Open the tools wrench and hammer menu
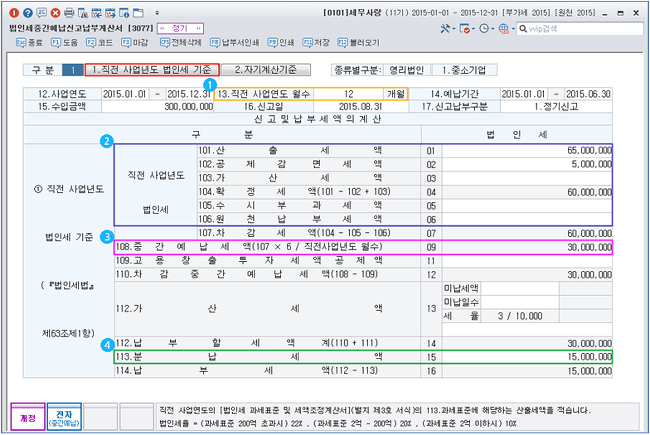The height and width of the screenshot is (435, 650). click(x=445, y=29)
